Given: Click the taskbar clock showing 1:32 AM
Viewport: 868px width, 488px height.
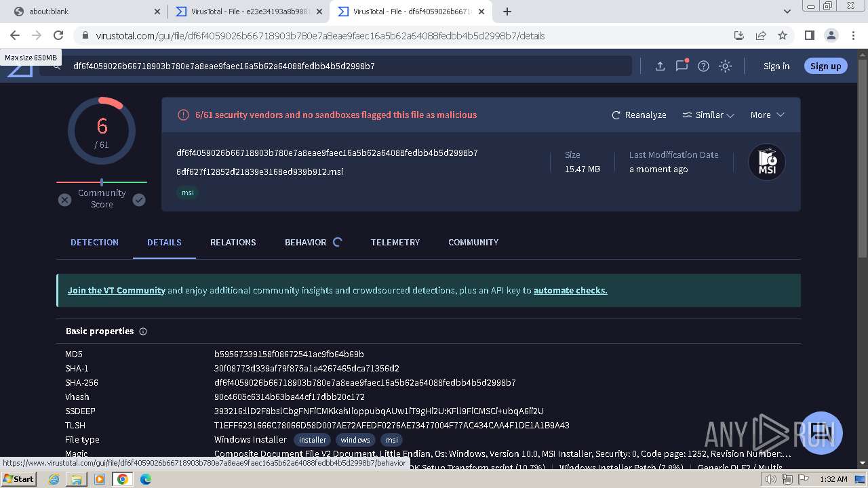Looking at the screenshot, I should (833, 479).
